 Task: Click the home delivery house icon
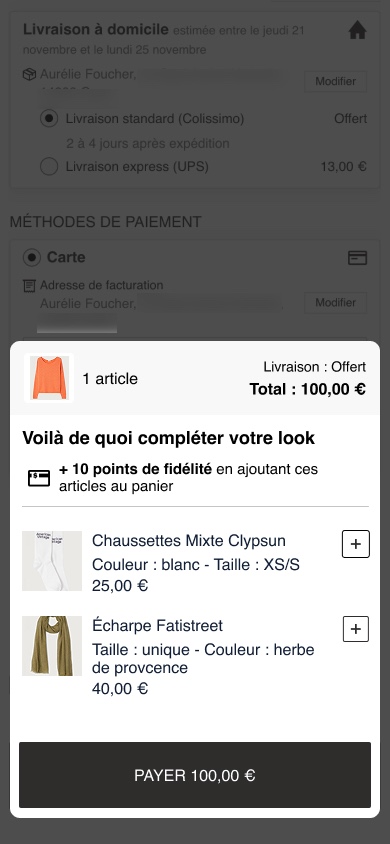pyautogui.click(x=357, y=31)
